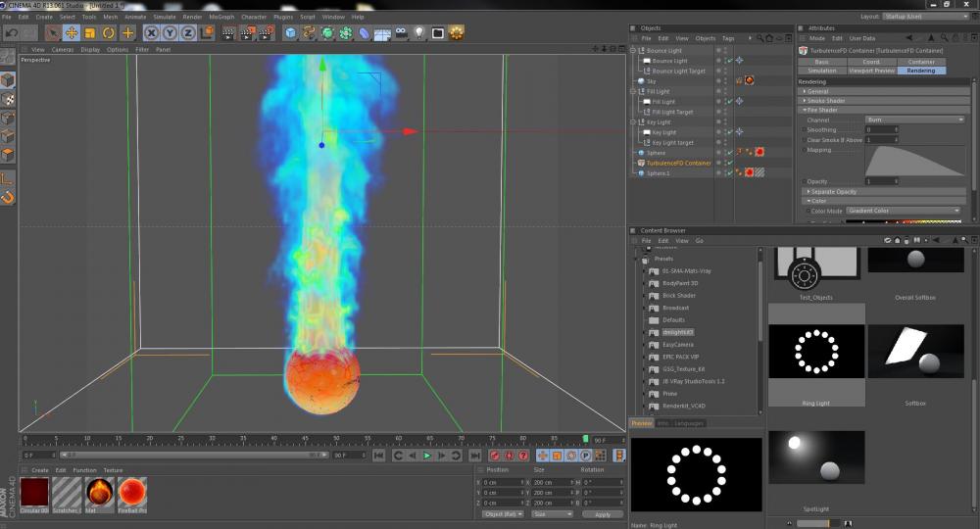Viewport: 980px width, 529px height.
Task: Open the Objects panel Tags menu
Action: [x=728, y=39]
